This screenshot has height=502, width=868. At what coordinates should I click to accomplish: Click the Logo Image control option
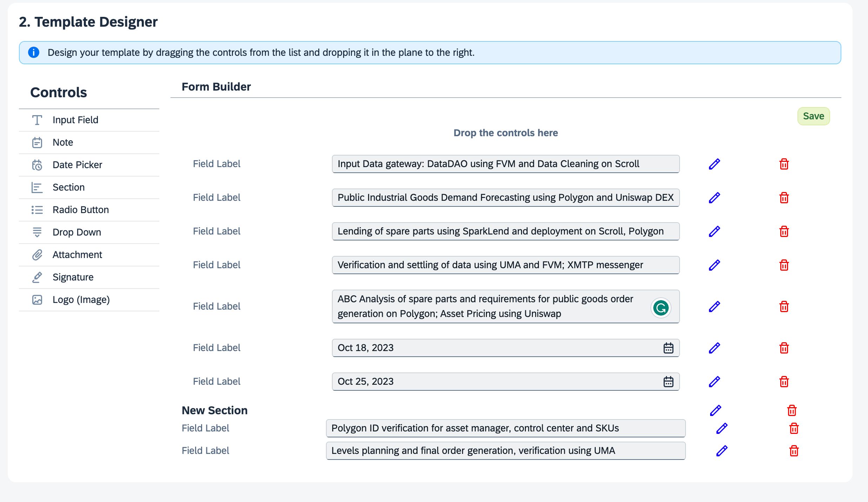[81, 299]
